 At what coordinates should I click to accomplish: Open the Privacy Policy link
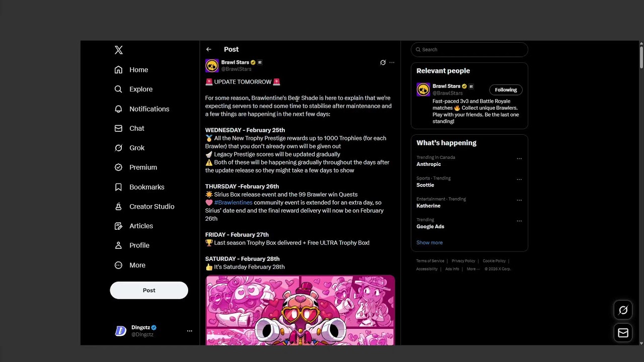coord(463,261)
